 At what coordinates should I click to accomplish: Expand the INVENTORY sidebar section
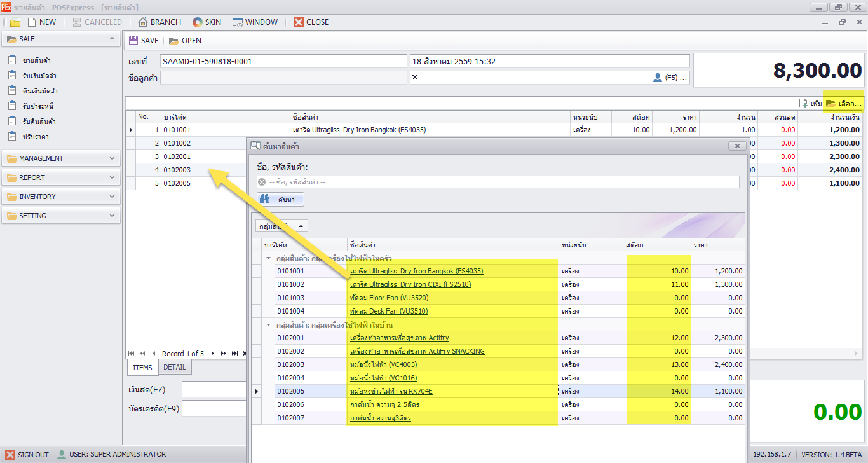point(60,197)
